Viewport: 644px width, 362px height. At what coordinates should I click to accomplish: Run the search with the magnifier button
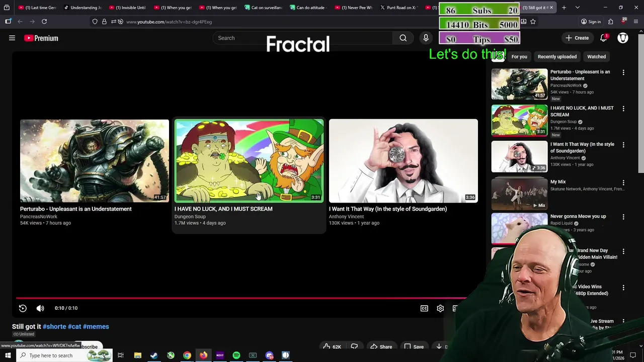pyautogui.click(x=403, y=38)
